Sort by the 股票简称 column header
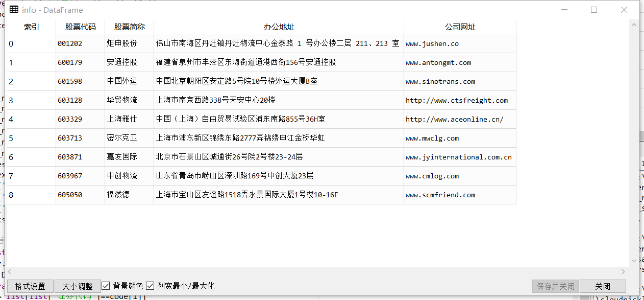Image resolution: width=644 pixels, height=300 pixels. [130, 27]
